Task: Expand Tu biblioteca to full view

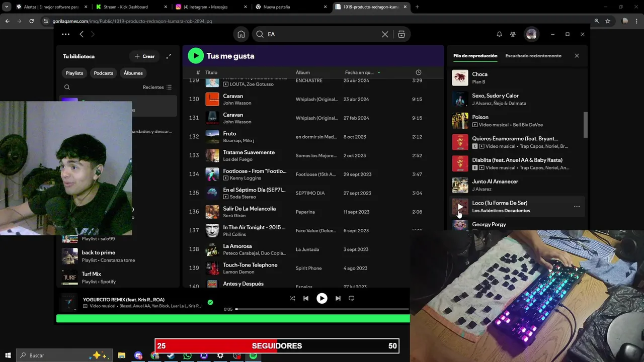Action: click(x=169, y=56)
